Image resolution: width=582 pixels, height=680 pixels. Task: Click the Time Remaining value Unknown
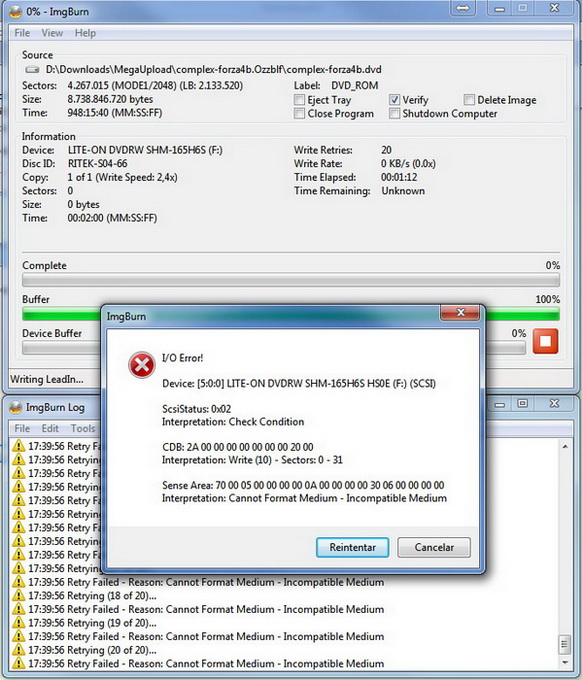(x=403, y=191)
